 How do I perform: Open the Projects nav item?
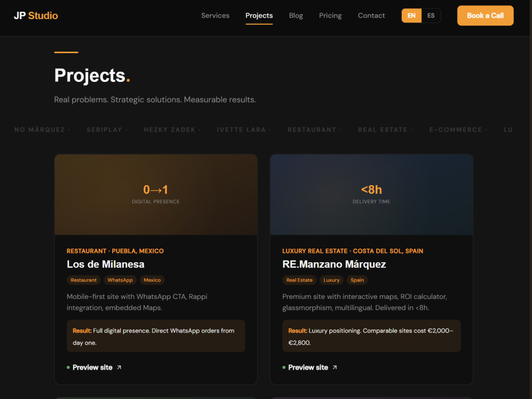pos(259,15)
